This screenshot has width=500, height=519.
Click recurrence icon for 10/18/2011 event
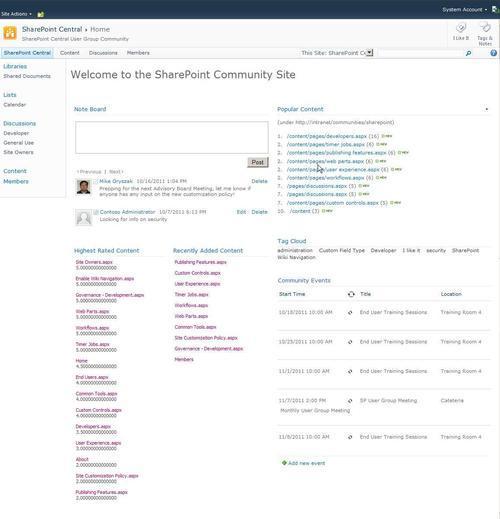[x=350, y=313]
